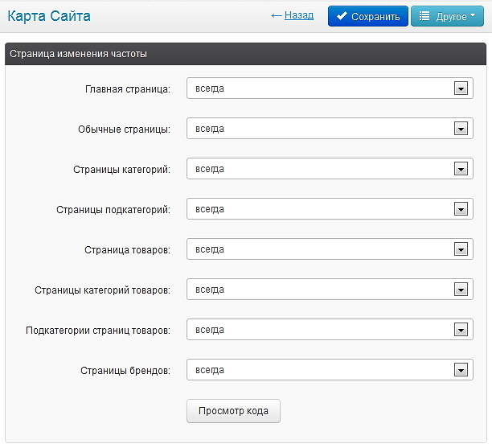Open the Страница товаров frequency dropdown
This screenshot has height=448, width=492.
tap(330, 249)
